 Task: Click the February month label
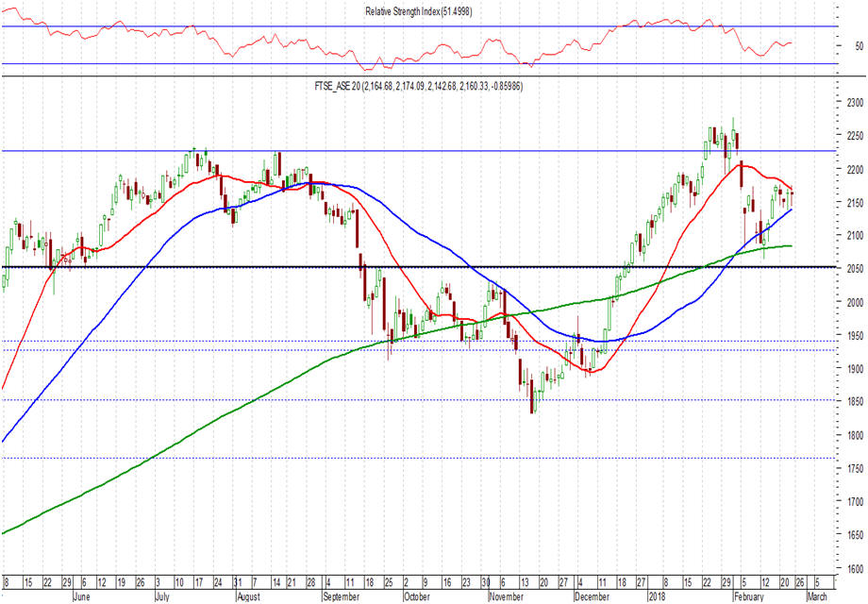pos(748,596)
